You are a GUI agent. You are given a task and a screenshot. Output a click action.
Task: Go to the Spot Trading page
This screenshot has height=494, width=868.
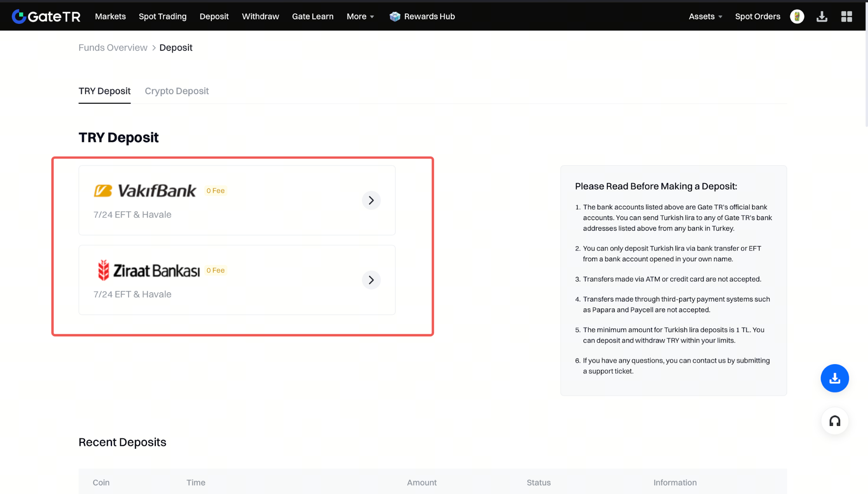tap(162, 16)
